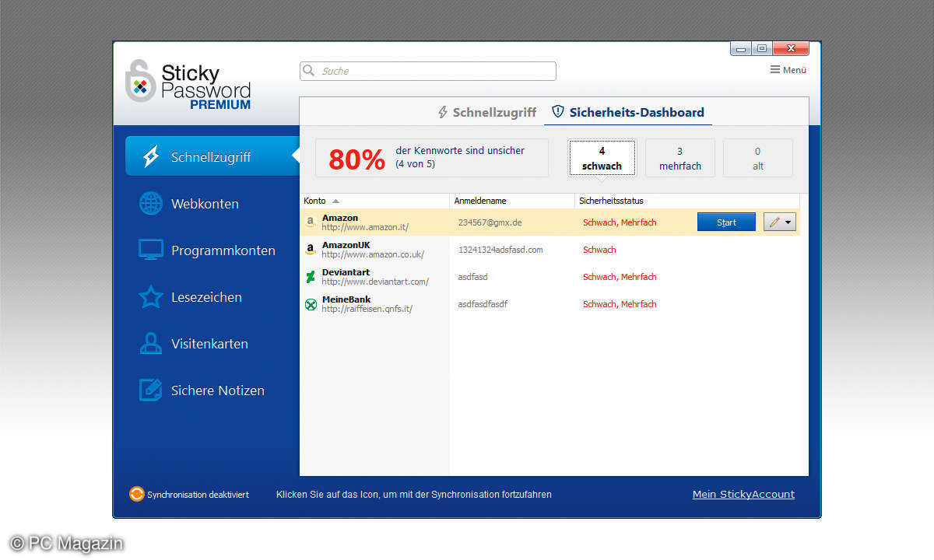Click the lightning icon on the Schnellzugriff tab

443,112
